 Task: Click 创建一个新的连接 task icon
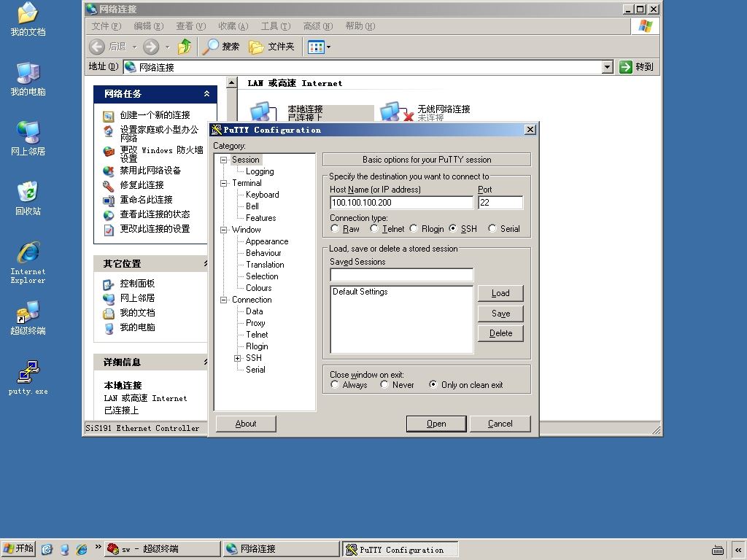(109, 116)
